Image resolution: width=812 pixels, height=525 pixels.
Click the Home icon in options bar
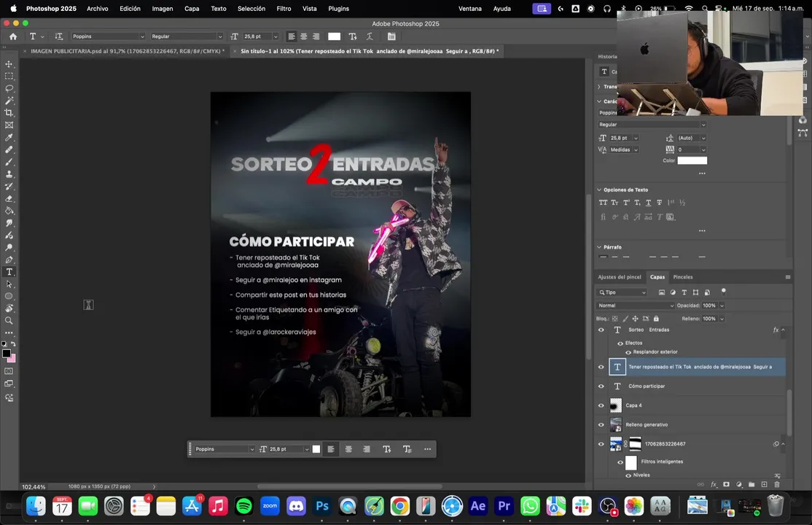13,36
